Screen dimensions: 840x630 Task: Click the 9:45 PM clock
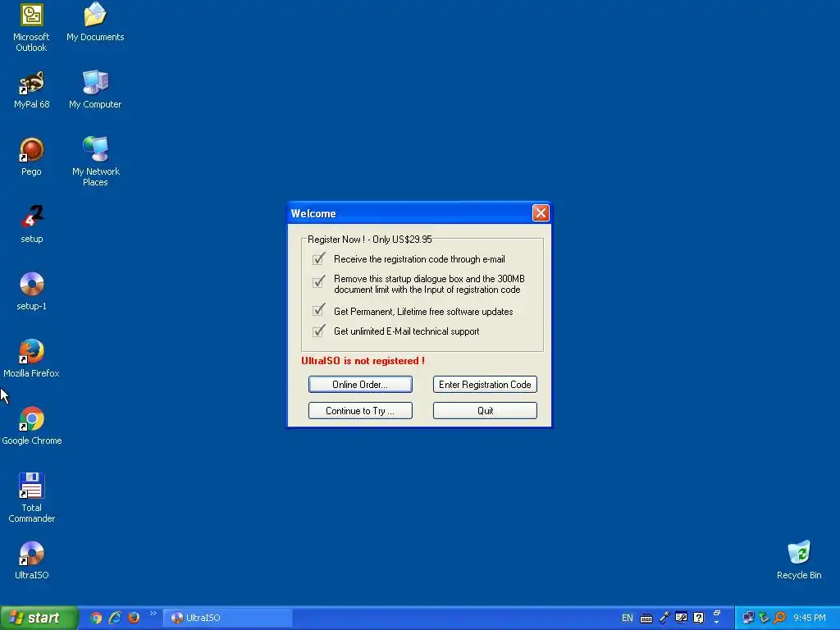[809, 618]
